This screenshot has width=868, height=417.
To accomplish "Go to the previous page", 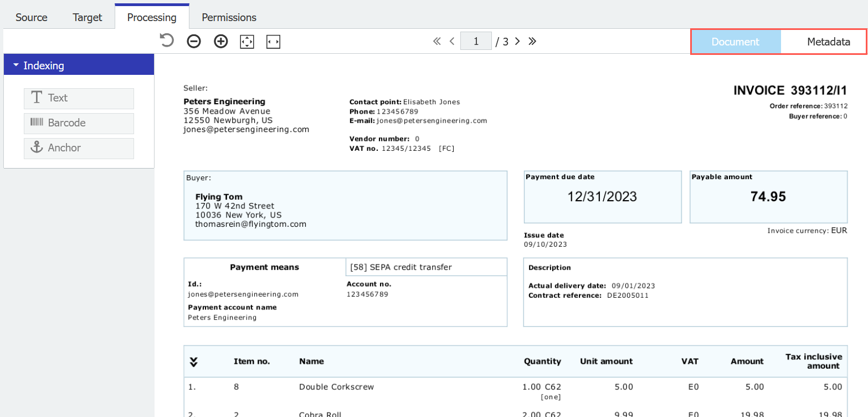I will 452,40.
